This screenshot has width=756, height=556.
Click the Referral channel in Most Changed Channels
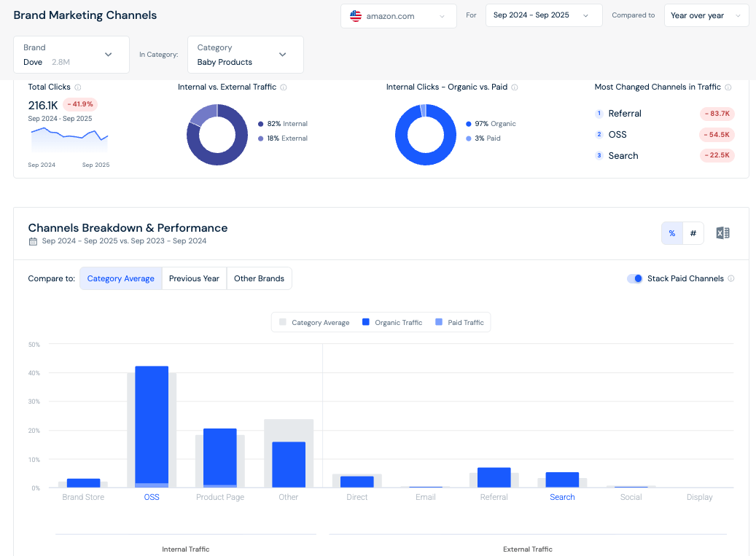point(626,114)
